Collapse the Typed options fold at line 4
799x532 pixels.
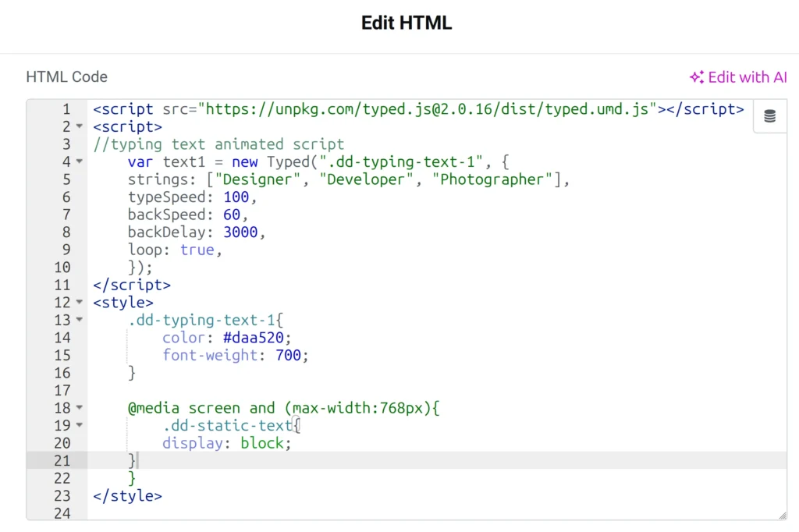(x=80, y=161)
